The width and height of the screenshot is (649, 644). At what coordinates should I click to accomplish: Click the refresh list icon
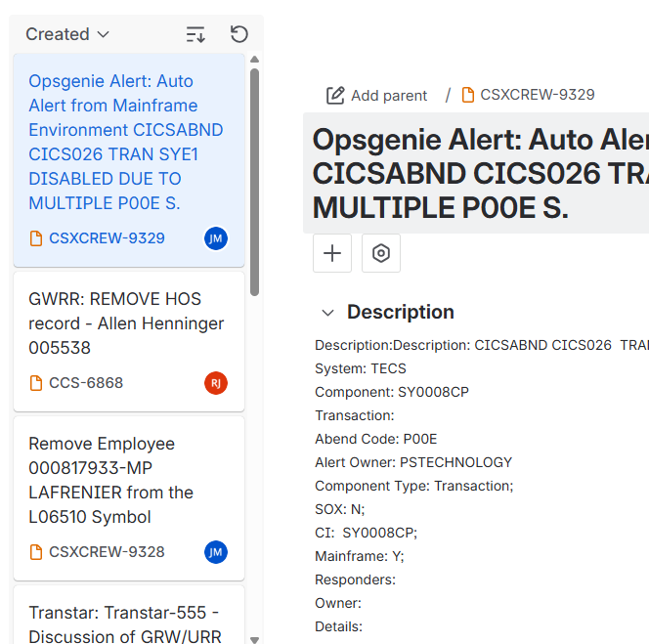coord(238,34)
